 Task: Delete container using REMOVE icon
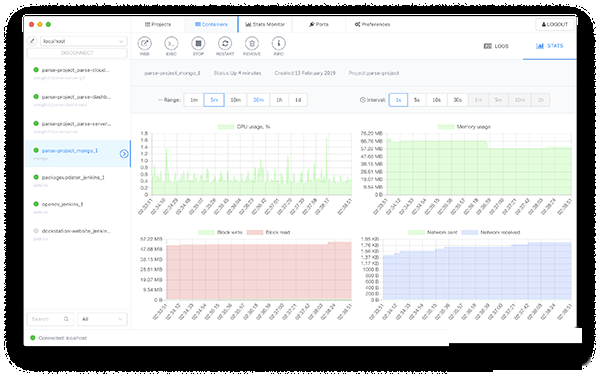[252, 43]
